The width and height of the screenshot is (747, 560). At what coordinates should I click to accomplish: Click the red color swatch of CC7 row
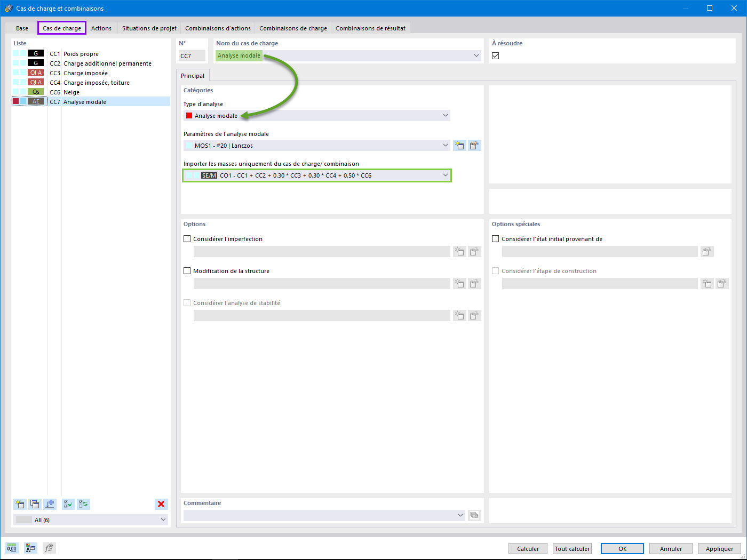16,101
